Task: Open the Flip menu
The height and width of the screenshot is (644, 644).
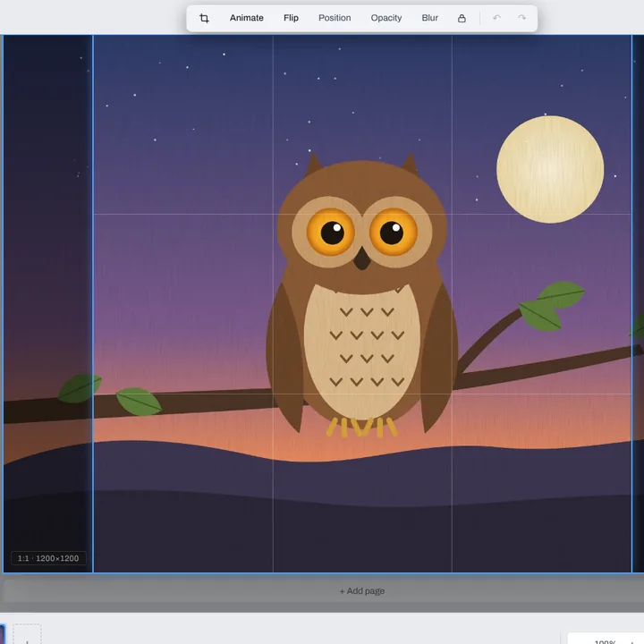Action: (x=291, y=18)
